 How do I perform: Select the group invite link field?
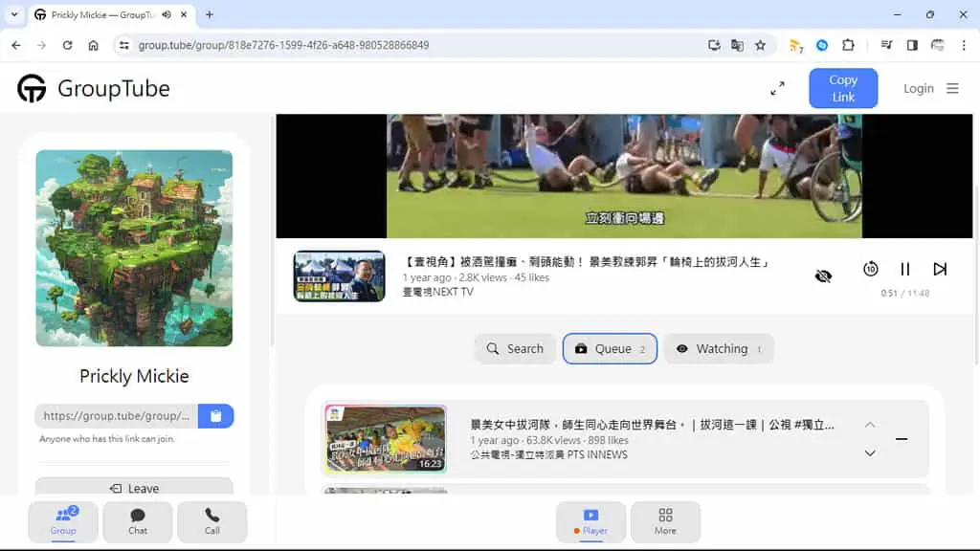click(116, 416)
